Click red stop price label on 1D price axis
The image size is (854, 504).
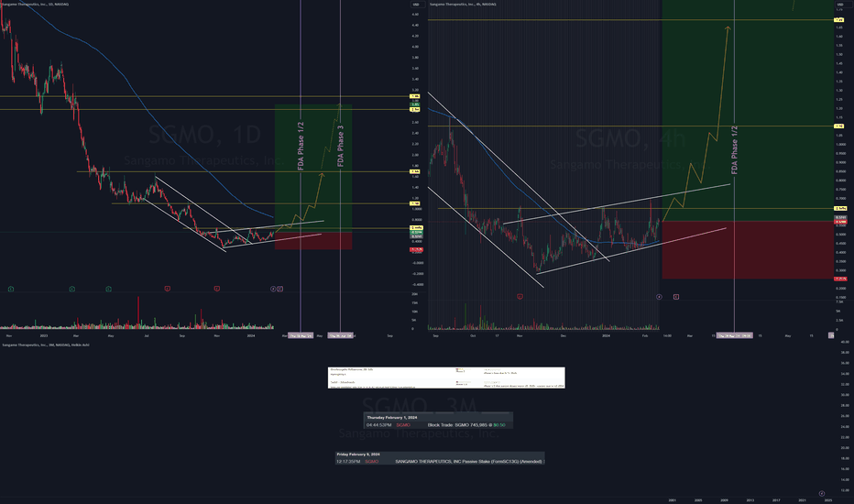[x=416, y=250]
